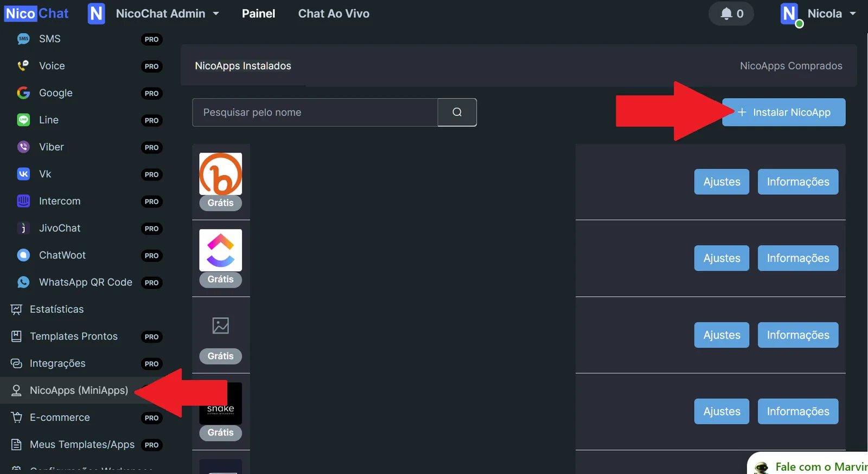Open the NicoApps (MiniApps) icon

pyautogui.click(x=16, y=391)
